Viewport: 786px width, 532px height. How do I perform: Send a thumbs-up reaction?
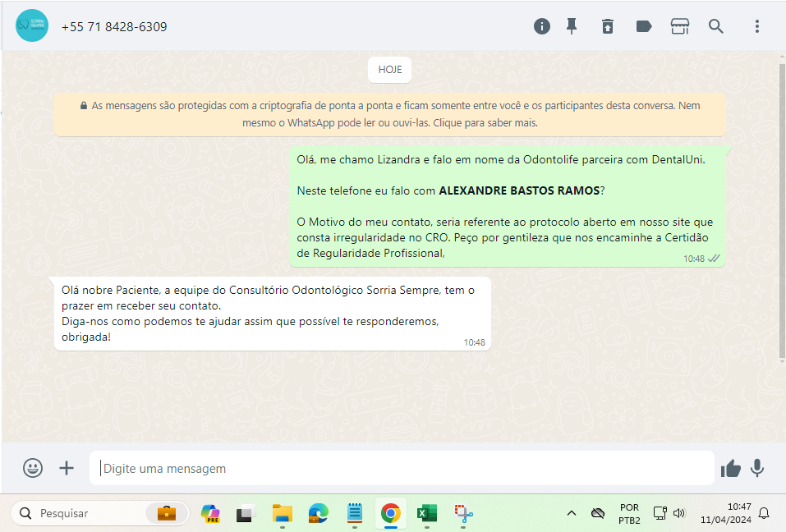(731, 469)
